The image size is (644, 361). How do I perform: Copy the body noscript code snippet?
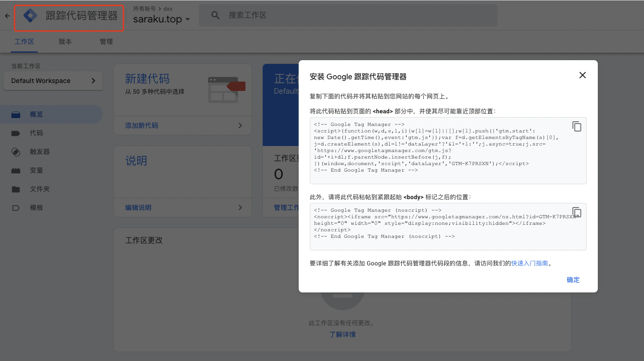(x=577, y=212)
